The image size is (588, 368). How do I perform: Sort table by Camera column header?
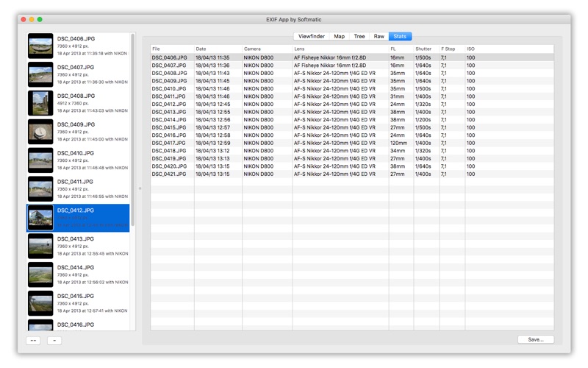268,49
